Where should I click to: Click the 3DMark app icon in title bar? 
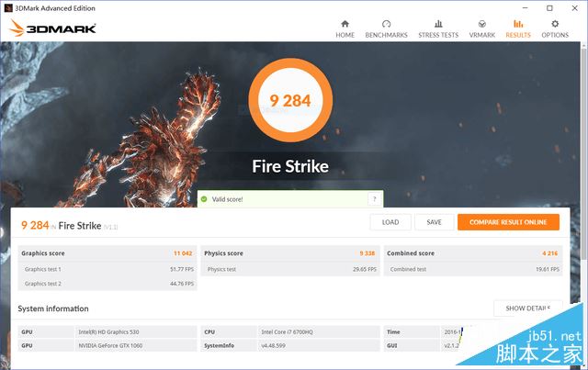pyautogui.click(x=8, y=8)
